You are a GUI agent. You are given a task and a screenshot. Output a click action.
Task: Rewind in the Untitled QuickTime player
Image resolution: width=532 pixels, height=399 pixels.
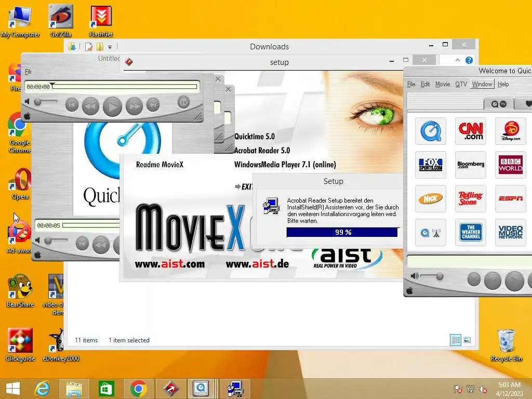(x=90, y=106)
